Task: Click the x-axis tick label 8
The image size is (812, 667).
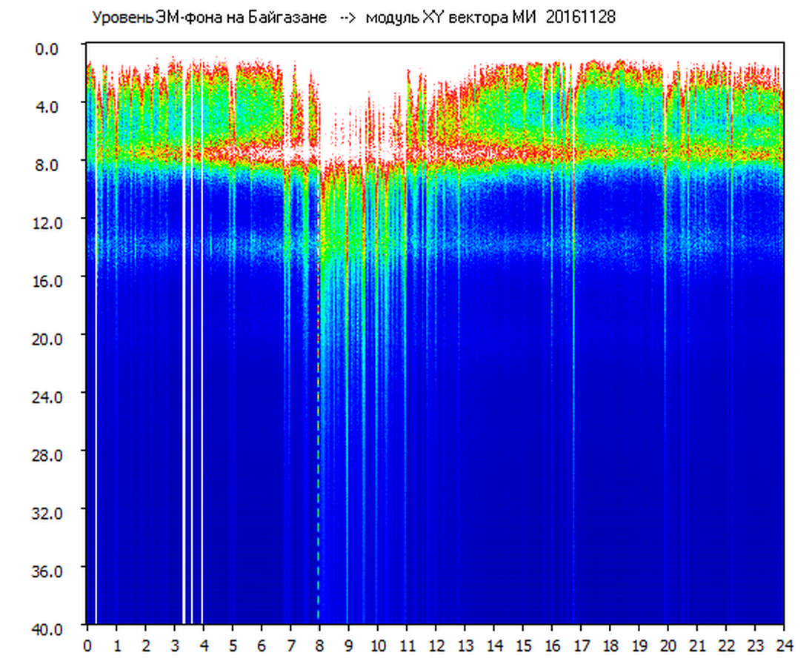Action: click(319, 645)
